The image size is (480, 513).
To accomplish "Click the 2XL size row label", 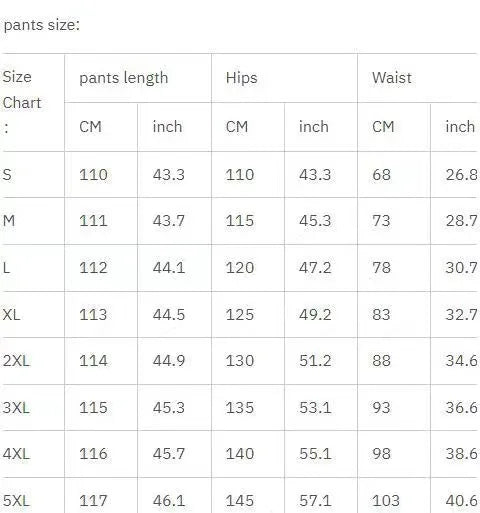I will point(16,361).
